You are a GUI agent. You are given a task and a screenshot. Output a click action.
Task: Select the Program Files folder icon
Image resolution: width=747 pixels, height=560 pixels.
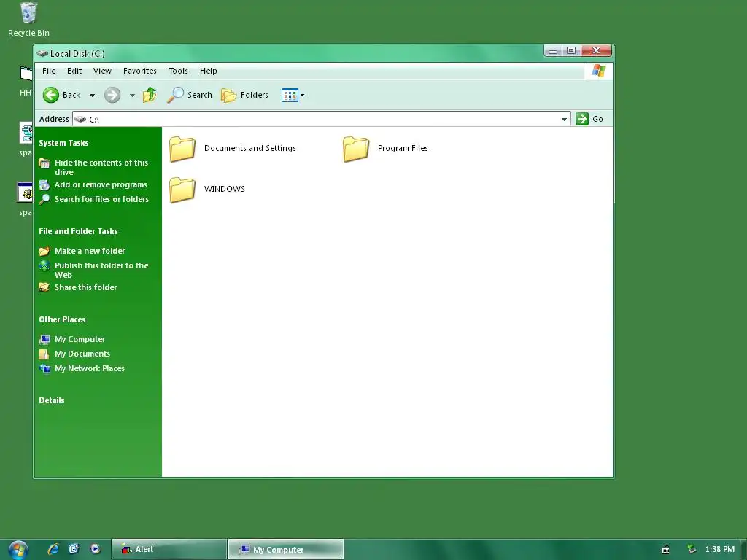click(356, 149)
